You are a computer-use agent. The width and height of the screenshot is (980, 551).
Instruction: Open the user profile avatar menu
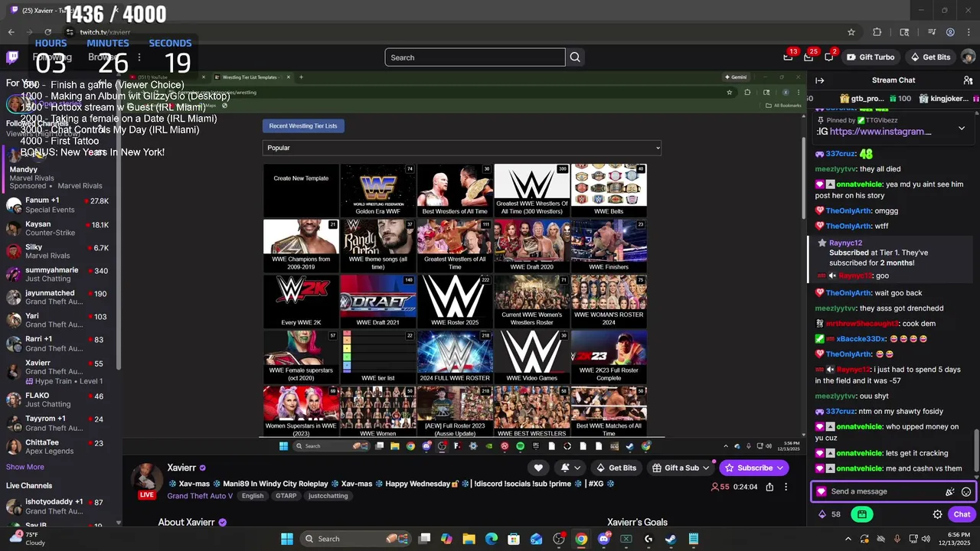pos(968,57)
